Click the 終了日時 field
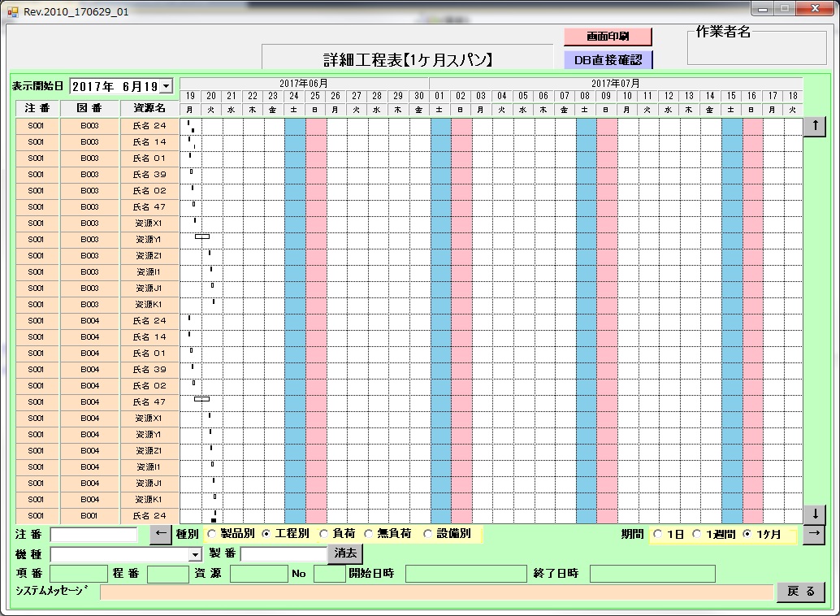The width and height of the screenshot is (840, 616). pos(652,574)
